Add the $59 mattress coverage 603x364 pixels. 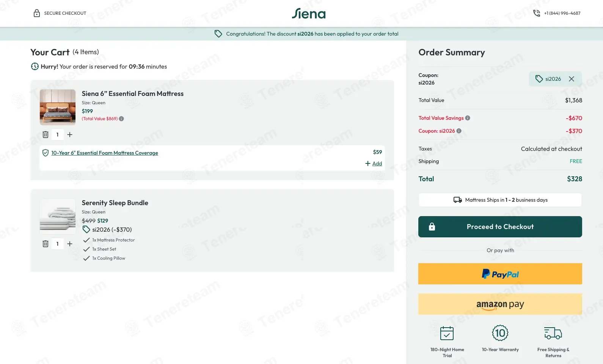point(374,163)
